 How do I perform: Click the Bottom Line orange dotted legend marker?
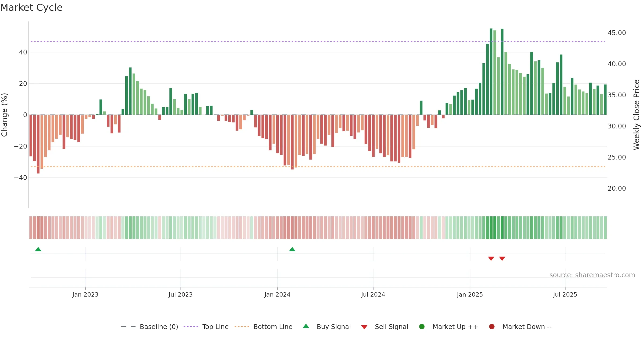point(242,327)
